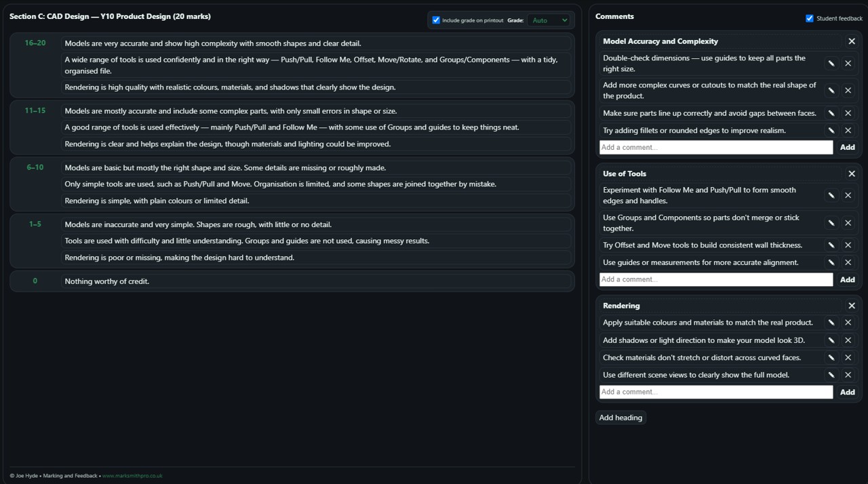Toggle Include grade on printout checkbox

436,20
